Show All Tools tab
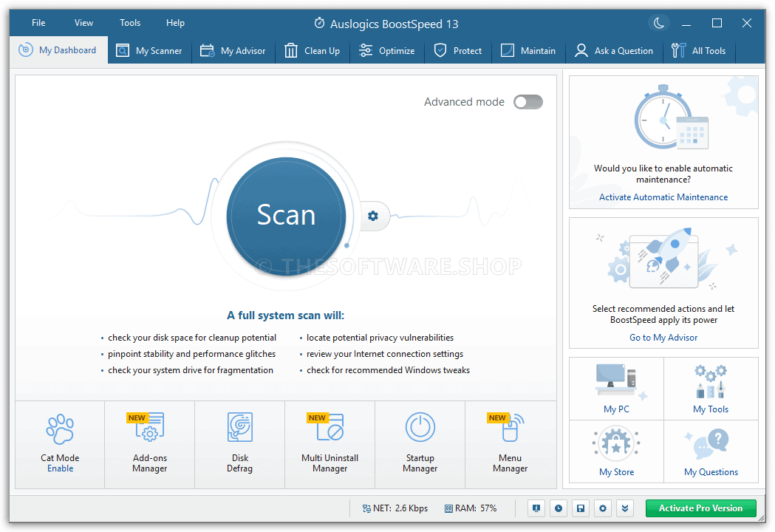Image resolution: width=775 pixels, height=532 pixels. [699, 50]
